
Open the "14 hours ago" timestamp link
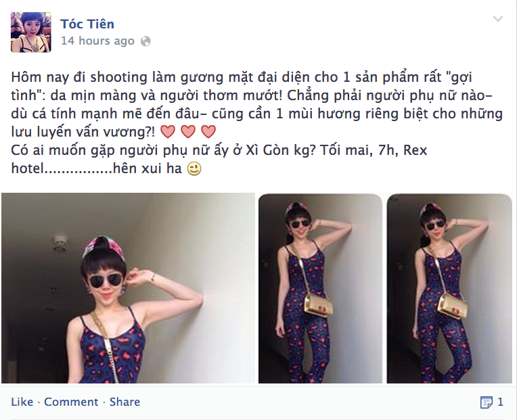[x=97, y=41]
